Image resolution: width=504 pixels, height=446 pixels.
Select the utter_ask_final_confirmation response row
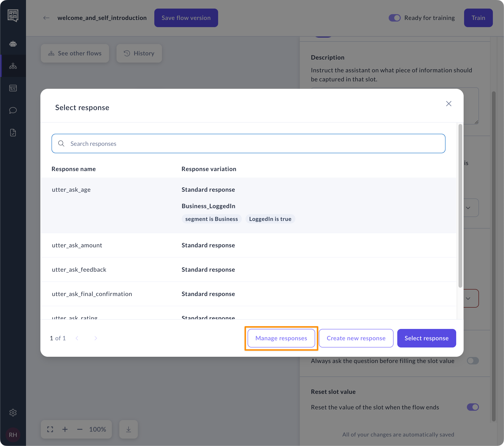click(248, 294)
